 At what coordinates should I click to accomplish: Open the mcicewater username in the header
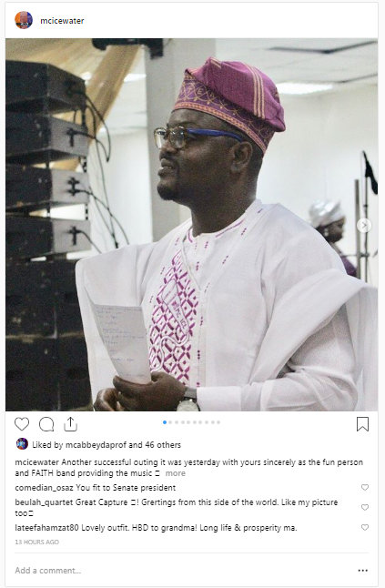point(62,21)
